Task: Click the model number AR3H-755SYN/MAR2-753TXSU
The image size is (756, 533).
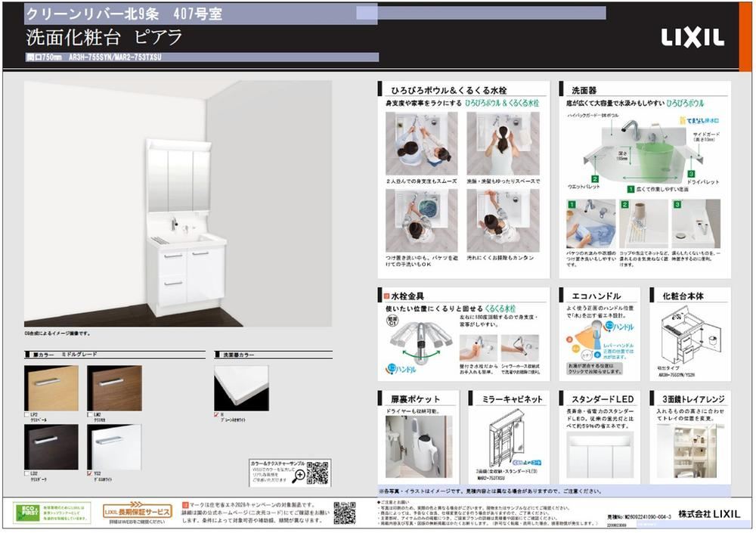Action: [x=115, y=57]
